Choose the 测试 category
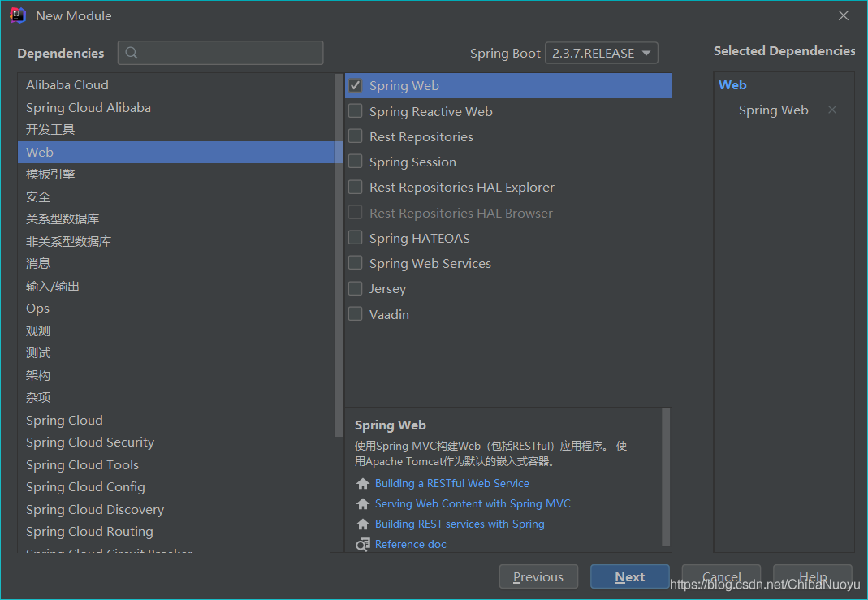This screenshot has width=868, height=600. (176, 352)
